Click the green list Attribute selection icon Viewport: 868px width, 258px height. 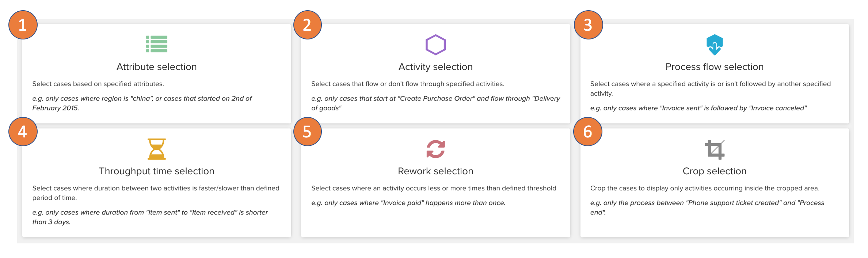click(x=156, y=44)
